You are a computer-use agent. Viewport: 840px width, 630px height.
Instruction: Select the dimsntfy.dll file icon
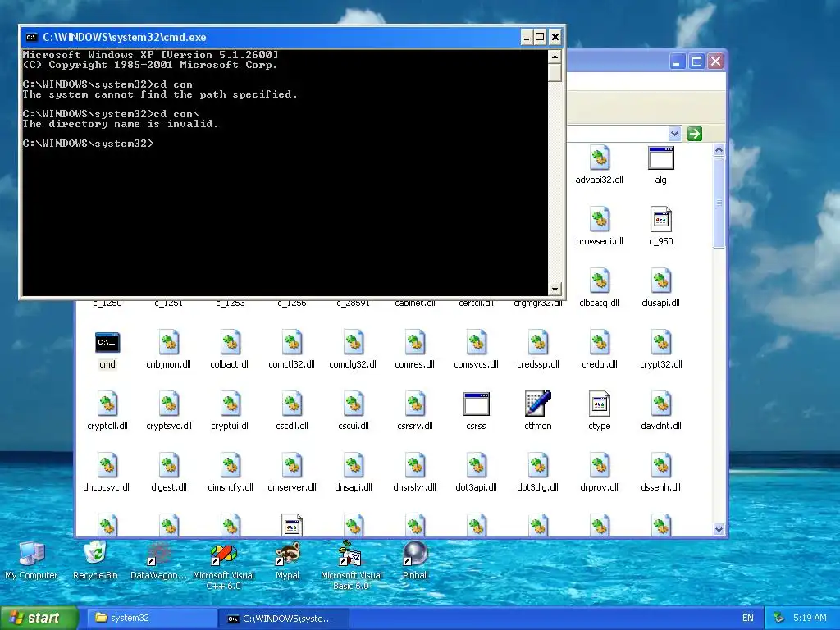pos(231,466)
